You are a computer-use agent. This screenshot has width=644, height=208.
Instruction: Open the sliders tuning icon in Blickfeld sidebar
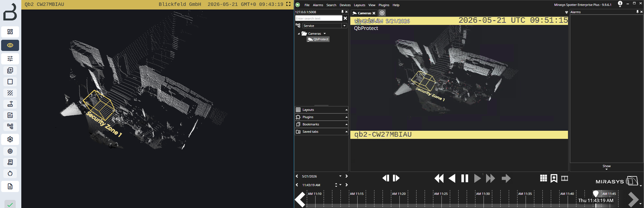click(10, 59)
